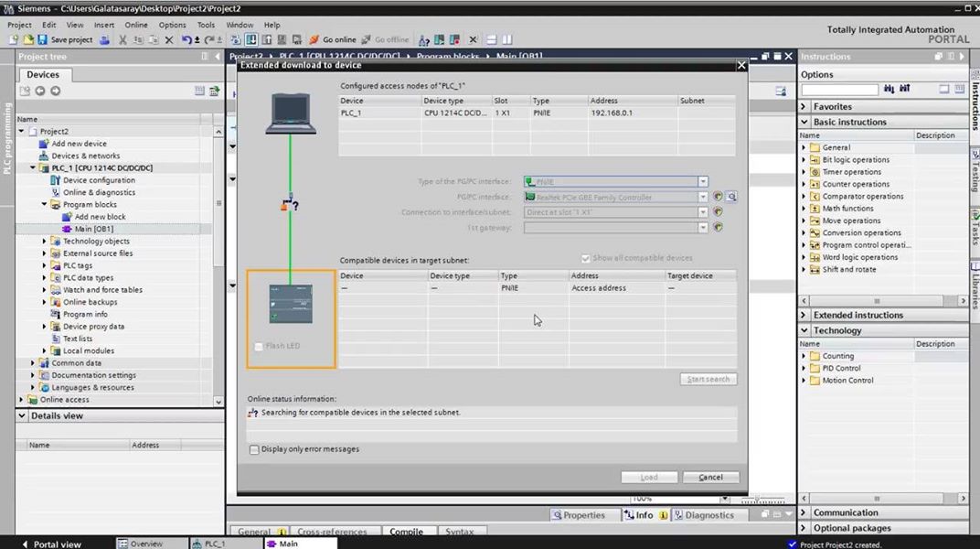Switch to the Compile tab

[406, 532]
